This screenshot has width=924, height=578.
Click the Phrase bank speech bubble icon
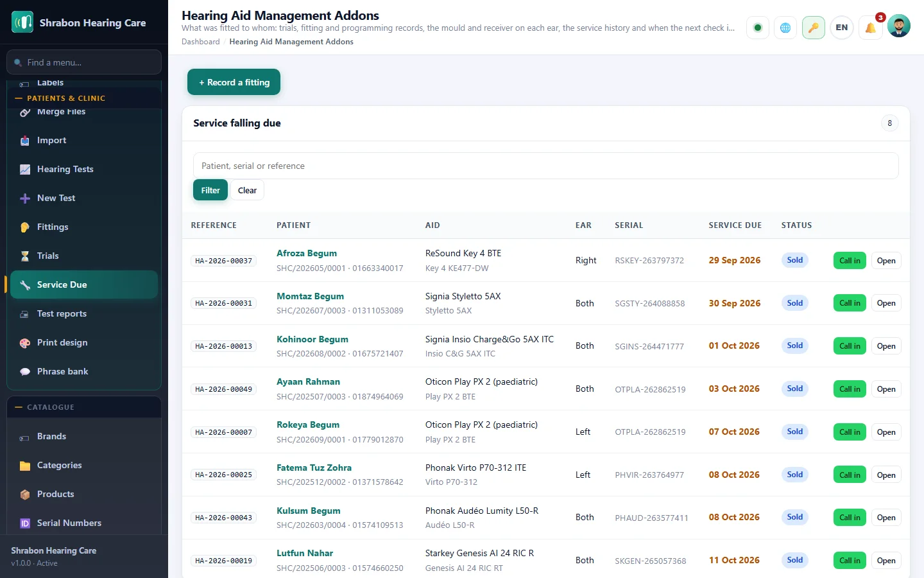pos(25,371)
